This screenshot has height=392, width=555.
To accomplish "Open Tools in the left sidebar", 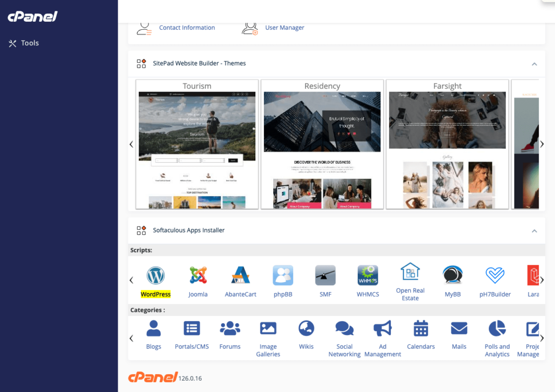I will [x=24, y=43].
